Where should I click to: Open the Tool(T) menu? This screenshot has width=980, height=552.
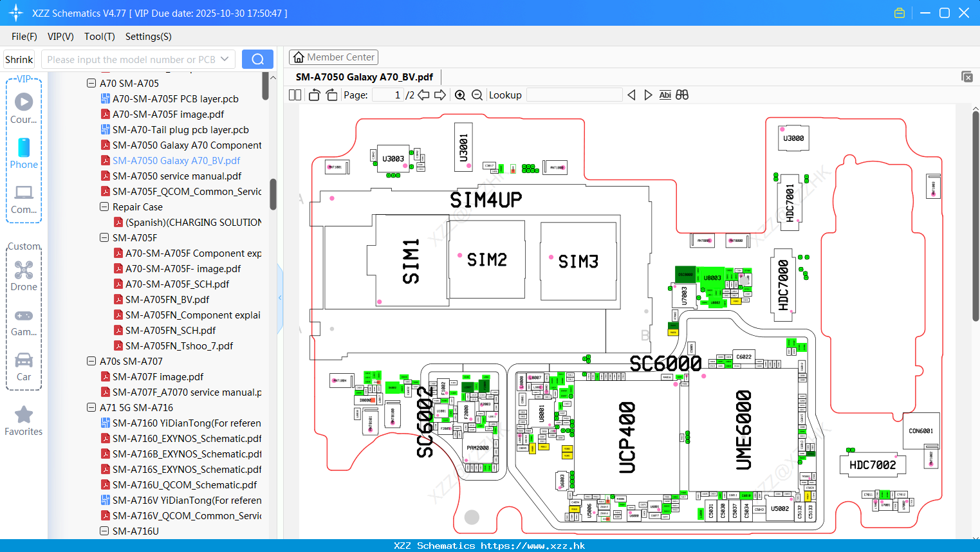pos(100,37)
